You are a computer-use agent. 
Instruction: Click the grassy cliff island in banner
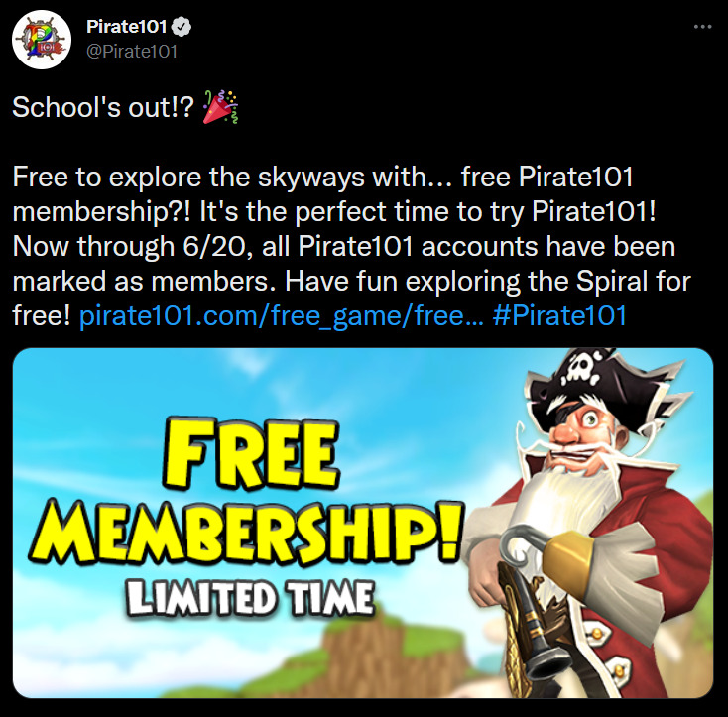point(362,650)
